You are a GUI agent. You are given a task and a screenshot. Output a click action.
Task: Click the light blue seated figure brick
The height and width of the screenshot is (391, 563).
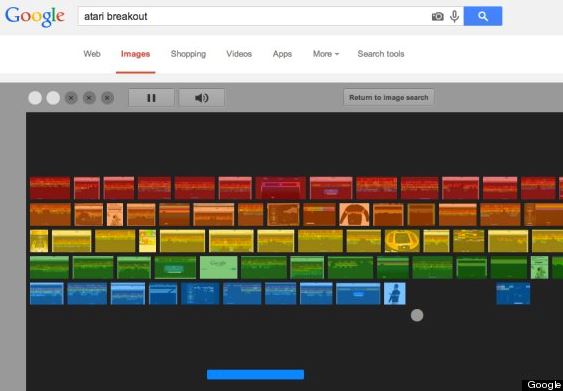coord(395,293)
